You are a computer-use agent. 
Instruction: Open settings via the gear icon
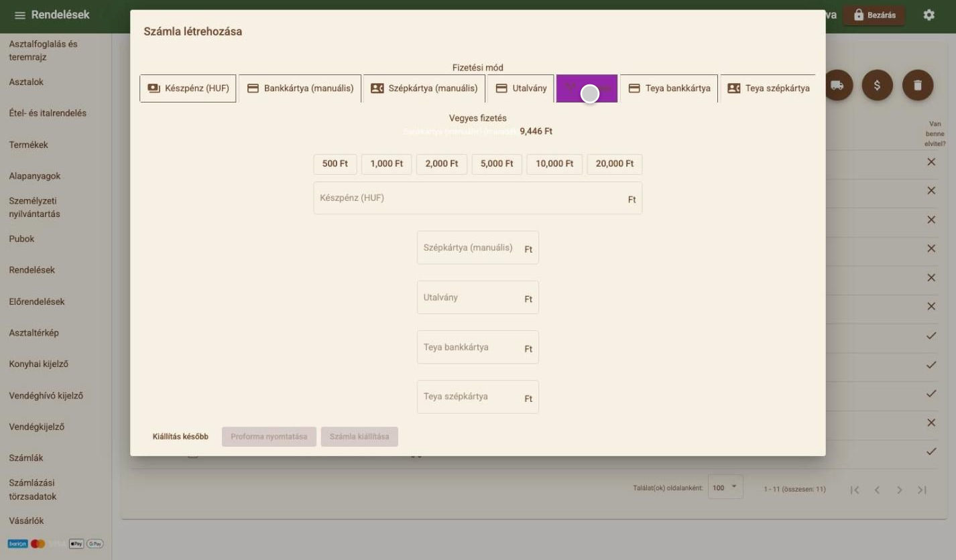pos(929,15)
